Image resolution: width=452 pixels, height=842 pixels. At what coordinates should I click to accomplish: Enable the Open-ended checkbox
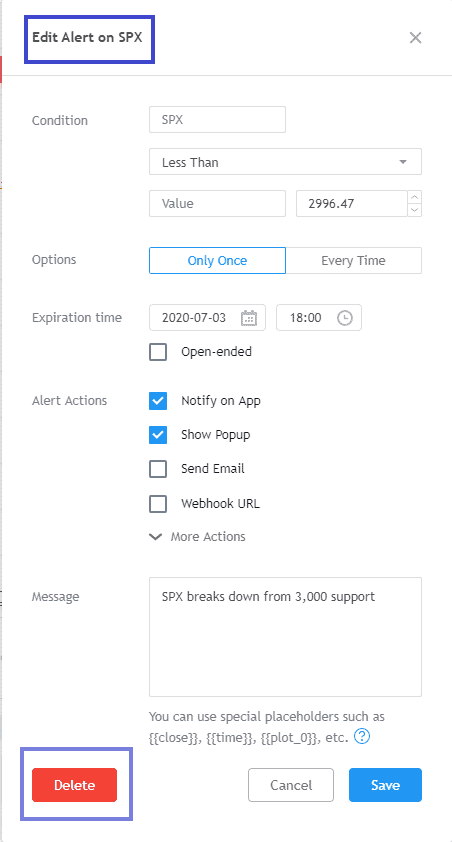[x=158, y=352]
